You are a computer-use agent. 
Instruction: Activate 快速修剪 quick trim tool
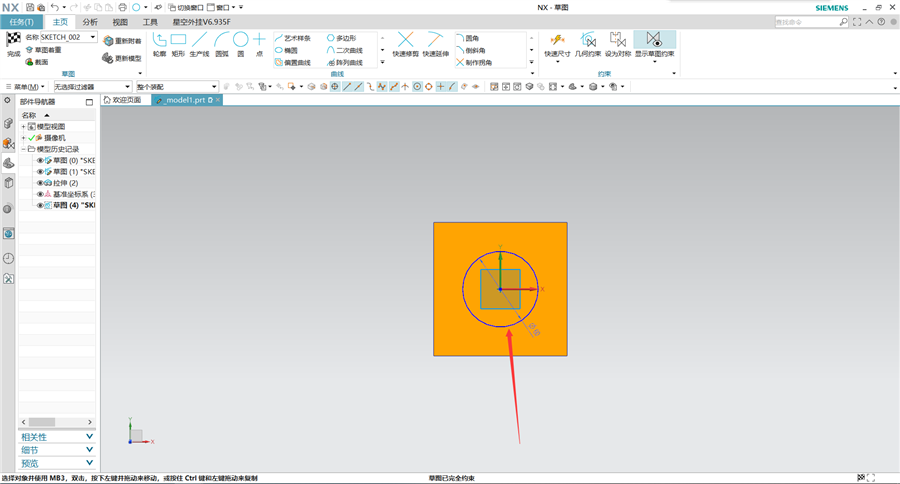(405, 44)
